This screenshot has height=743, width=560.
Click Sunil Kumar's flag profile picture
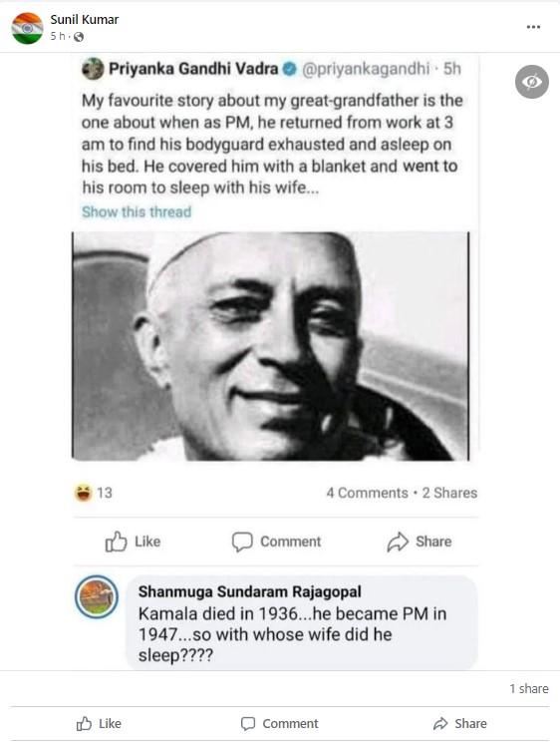pyautogui.click(x=27, y=29)
